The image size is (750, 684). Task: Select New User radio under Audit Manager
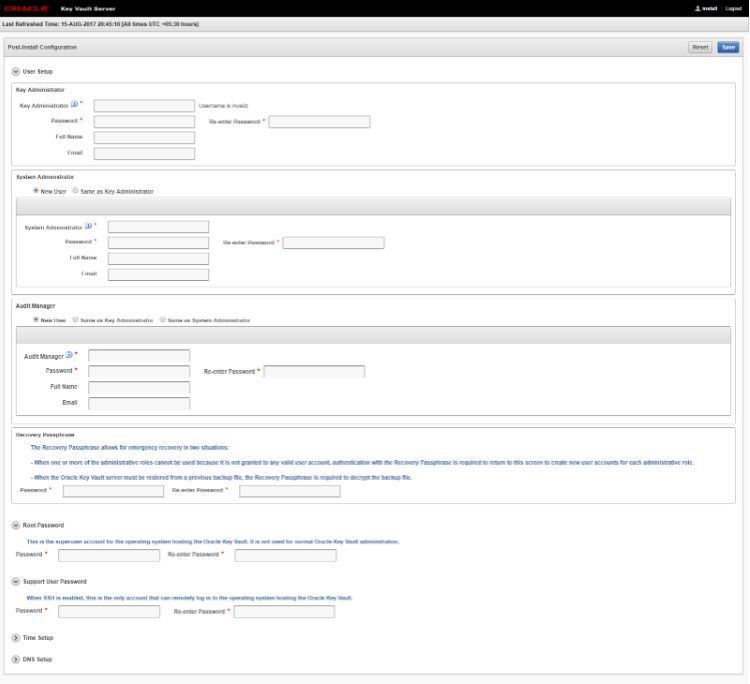[x=36, y=320]
